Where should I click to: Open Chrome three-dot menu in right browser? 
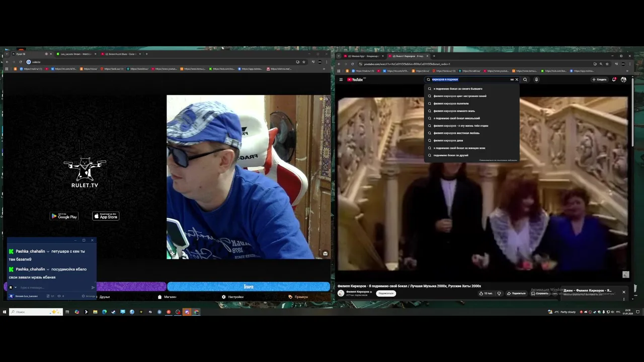pyautogui.click(x=630, y=64)
